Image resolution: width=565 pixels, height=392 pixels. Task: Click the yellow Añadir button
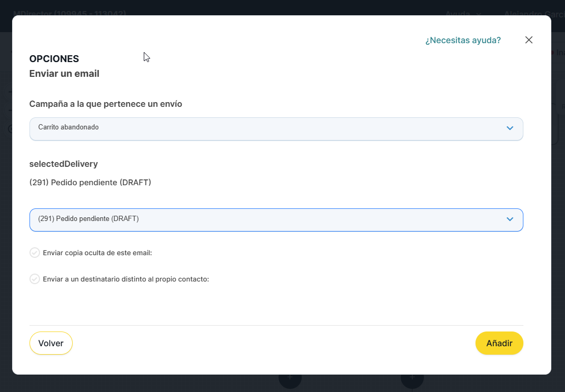click(x=499, y=343)
